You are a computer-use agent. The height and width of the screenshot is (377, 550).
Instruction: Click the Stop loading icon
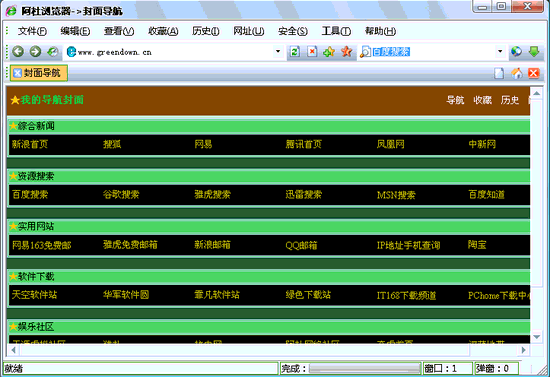(312, 52)
